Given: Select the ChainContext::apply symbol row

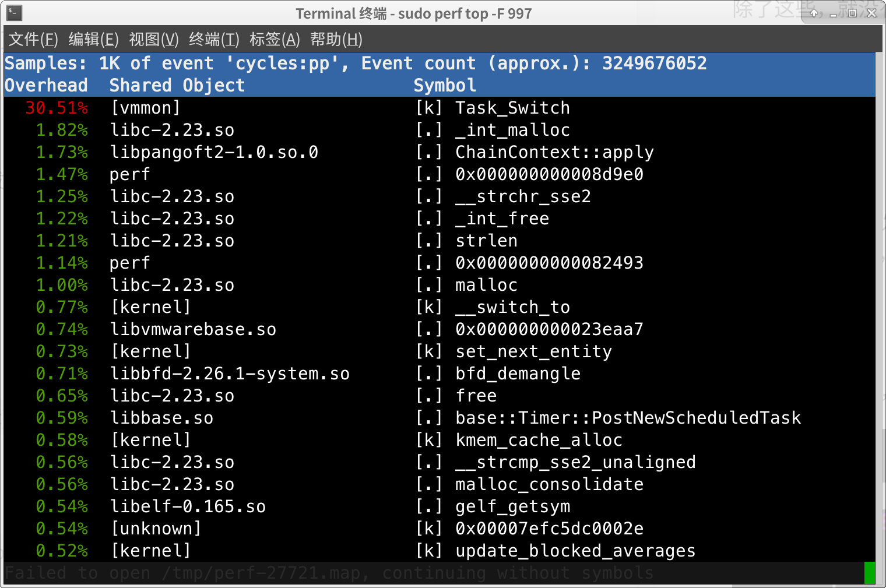Looking at the screenshot, I should pos(554,152).
